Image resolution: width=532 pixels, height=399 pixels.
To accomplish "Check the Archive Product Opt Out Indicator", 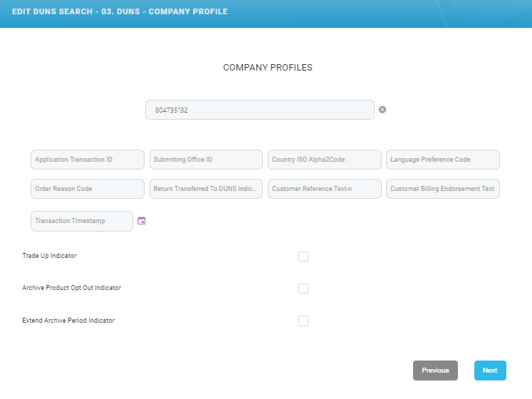I will (303, 289).
